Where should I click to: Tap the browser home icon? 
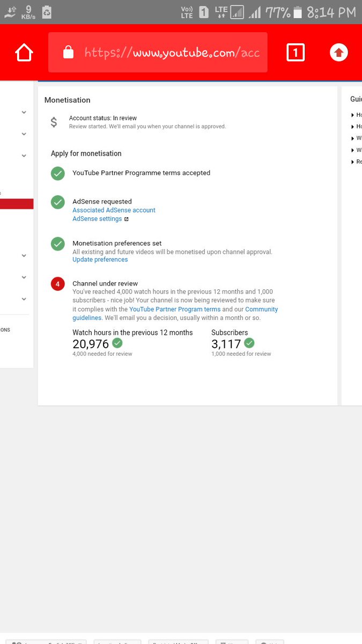(24, 53)
